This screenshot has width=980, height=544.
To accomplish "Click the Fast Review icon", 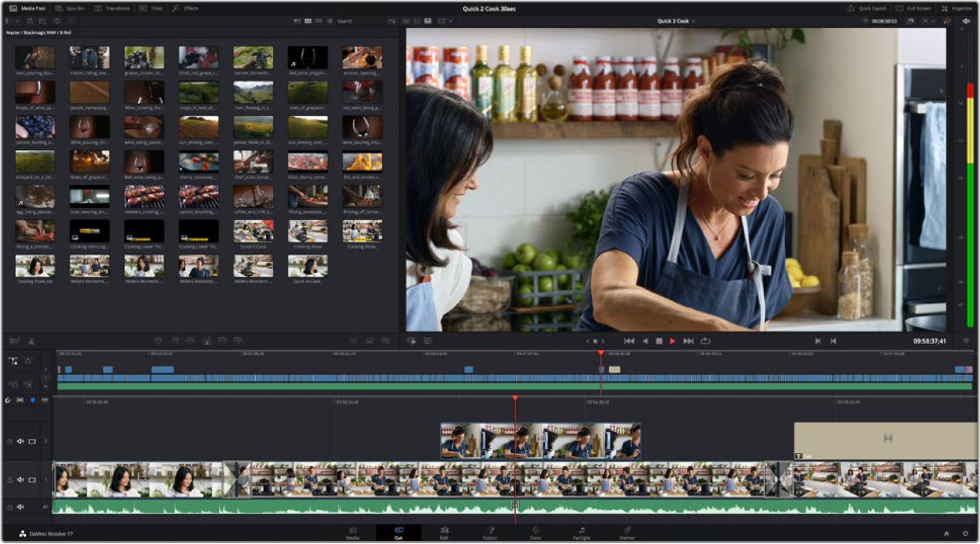I will pyautogui.click(x=412, y=341).
